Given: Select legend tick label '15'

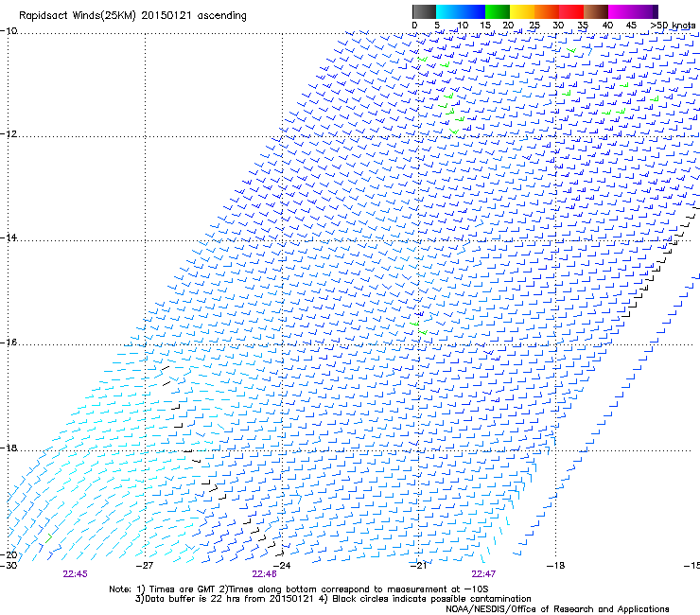Looking at the screenshot, I should tap(485, 25).
